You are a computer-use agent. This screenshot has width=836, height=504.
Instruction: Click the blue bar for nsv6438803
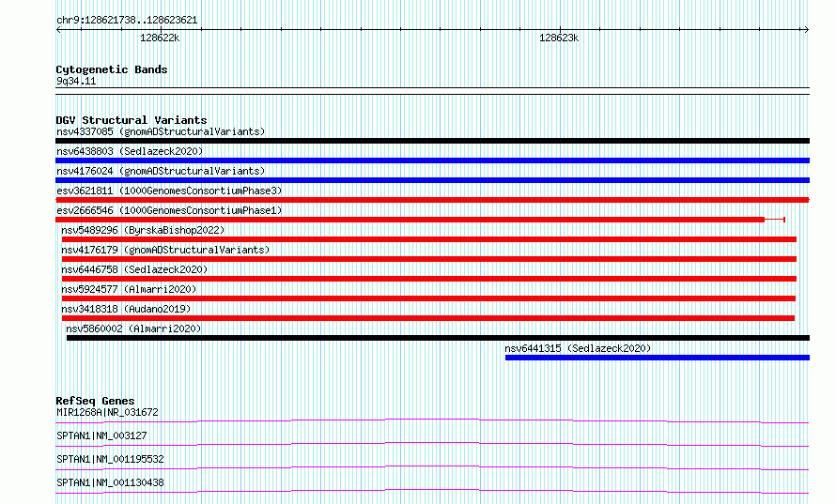(432, 160)
